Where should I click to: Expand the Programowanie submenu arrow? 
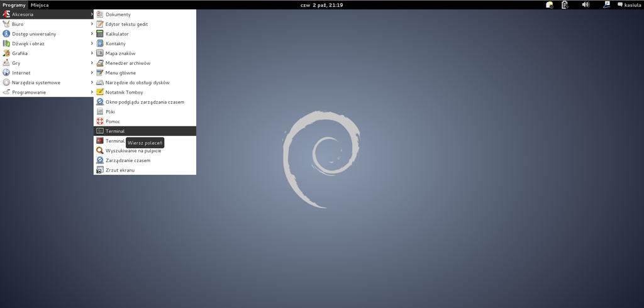point(92,92)
